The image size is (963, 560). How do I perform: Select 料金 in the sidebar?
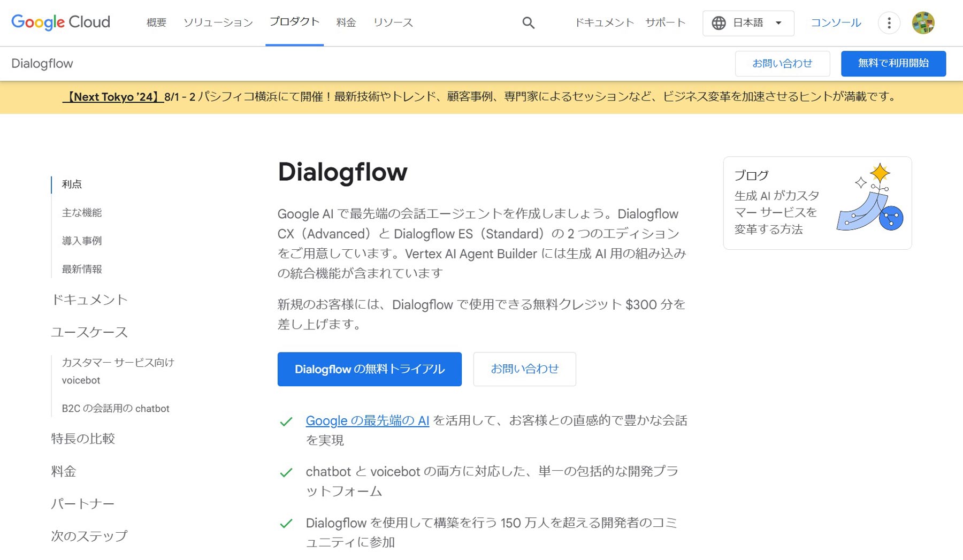tap(64, 471)
